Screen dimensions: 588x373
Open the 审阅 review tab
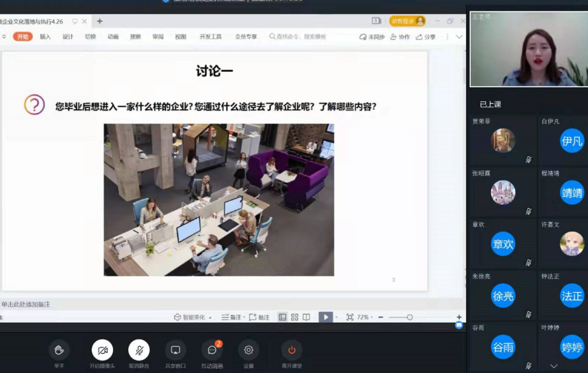158,37
